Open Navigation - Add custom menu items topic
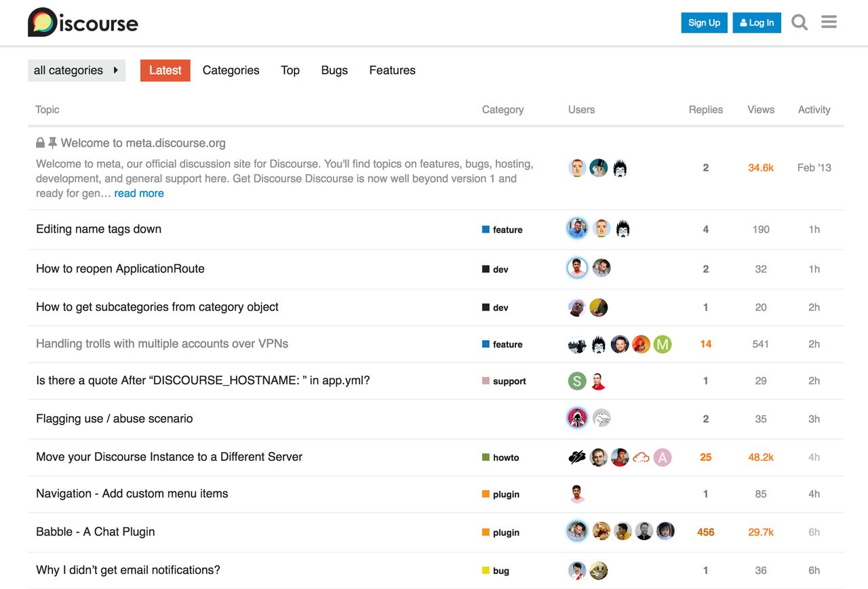 click(132, 493)
